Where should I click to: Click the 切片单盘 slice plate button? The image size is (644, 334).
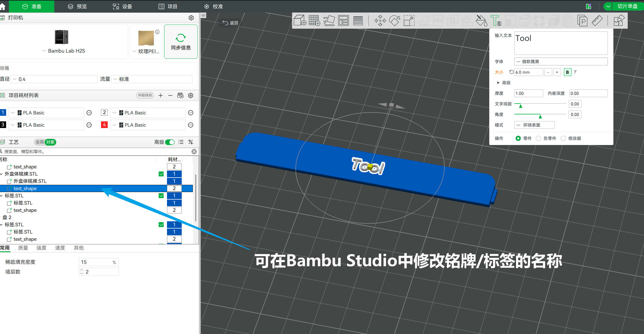click(x=628, y=6)
